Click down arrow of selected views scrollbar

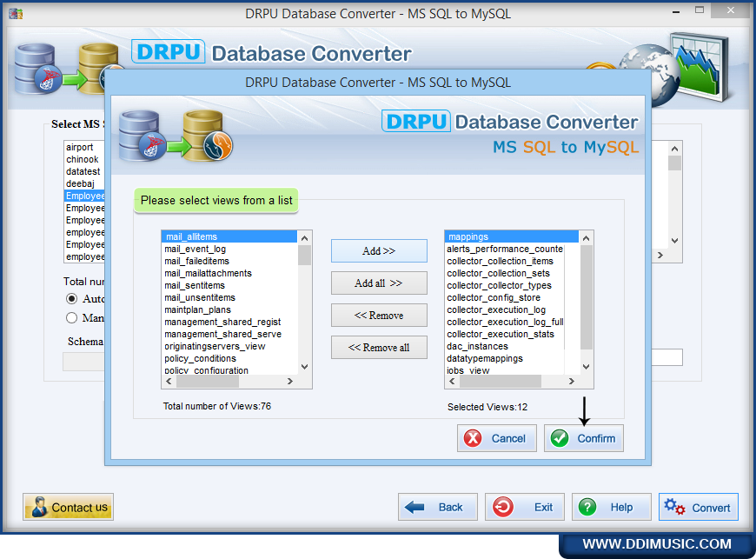(586, 367)
